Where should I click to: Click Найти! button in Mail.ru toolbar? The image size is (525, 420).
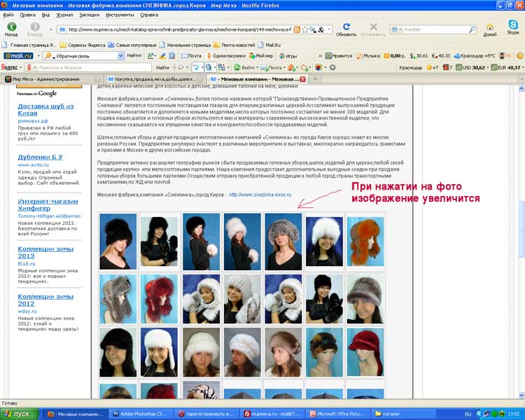(134, 55)
